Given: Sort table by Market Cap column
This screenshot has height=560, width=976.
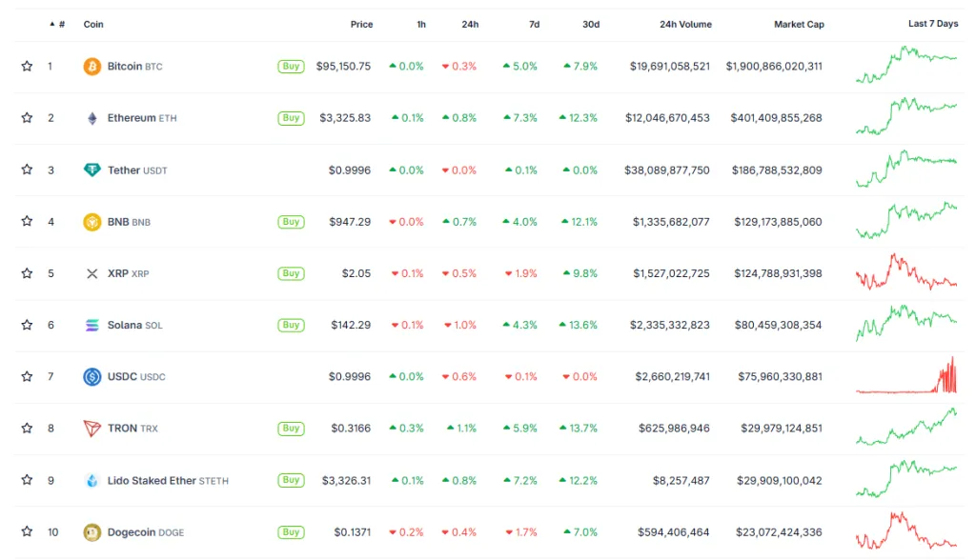Looking at the screenshot, I should pyautogui.click(x=799, y=24).
